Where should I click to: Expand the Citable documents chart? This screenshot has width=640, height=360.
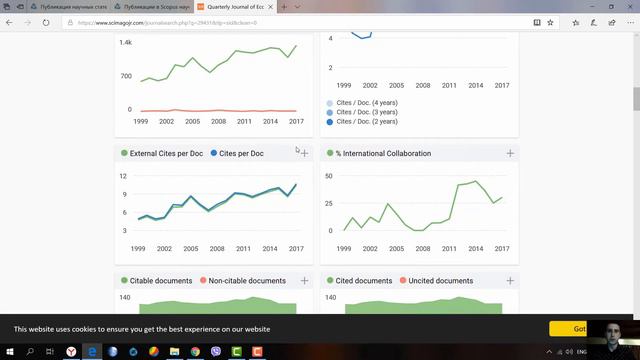coord(304,281)
